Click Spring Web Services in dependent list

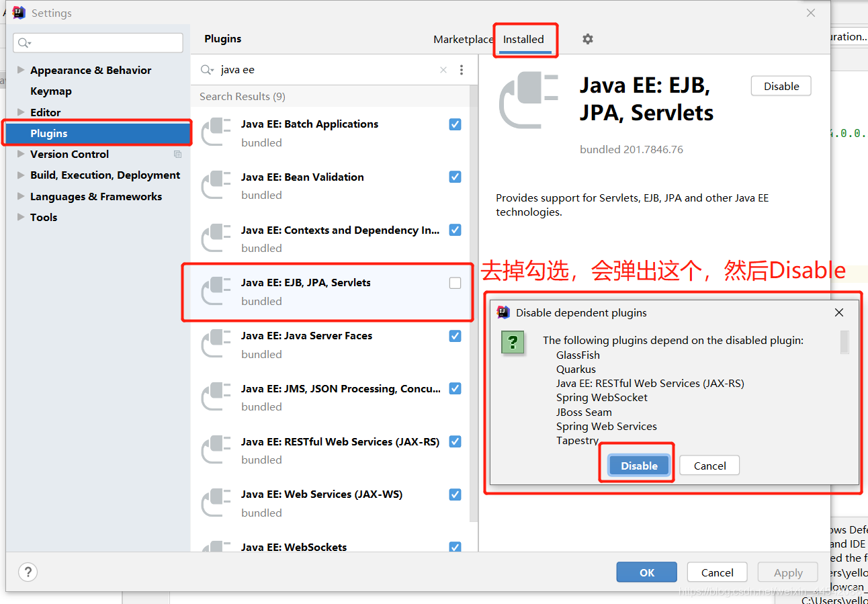point(607,426)
